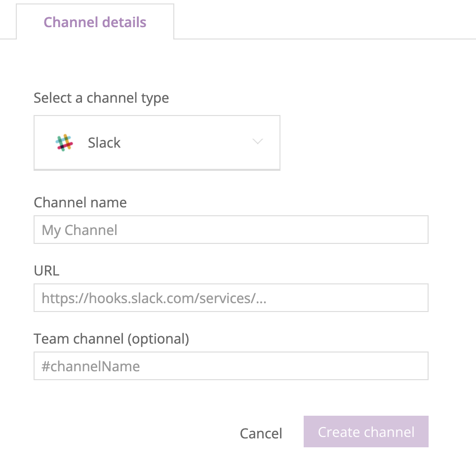Click the 'Channel name' field label

80,202
